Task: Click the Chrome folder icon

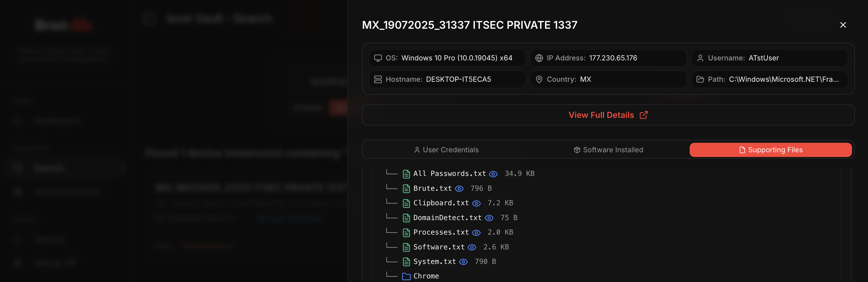Action: (406, 276)
